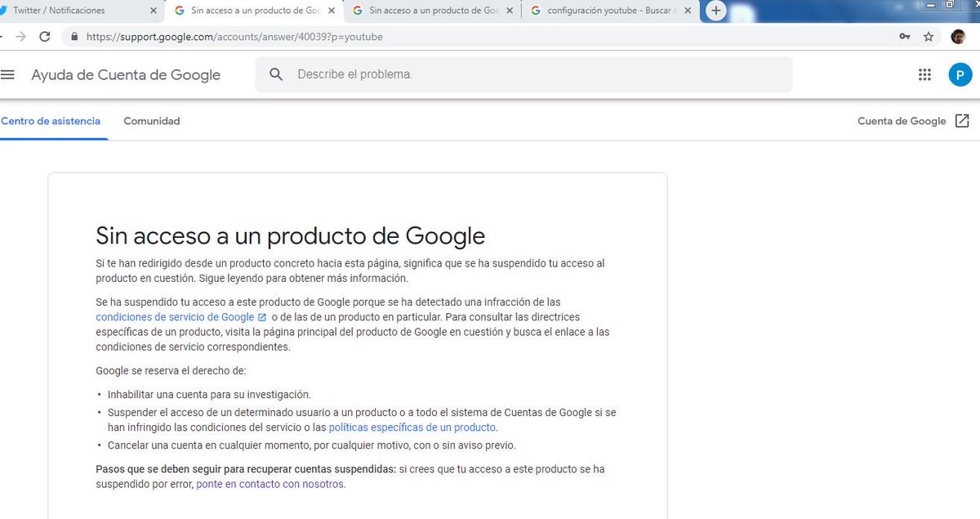The image size is (980, 519).
Task: Click the Twitter tab favicon
Action: coord(4,11)
